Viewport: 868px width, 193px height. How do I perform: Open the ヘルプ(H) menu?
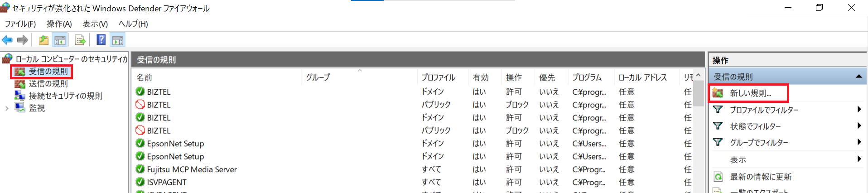(133, 24)
